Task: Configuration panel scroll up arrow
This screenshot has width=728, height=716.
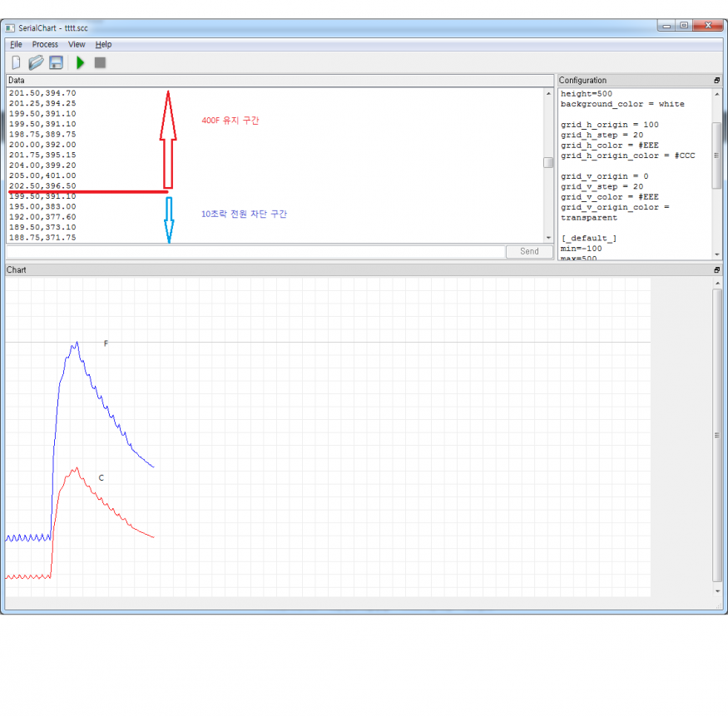Action: pyautogui.click(x=717, y=94)
